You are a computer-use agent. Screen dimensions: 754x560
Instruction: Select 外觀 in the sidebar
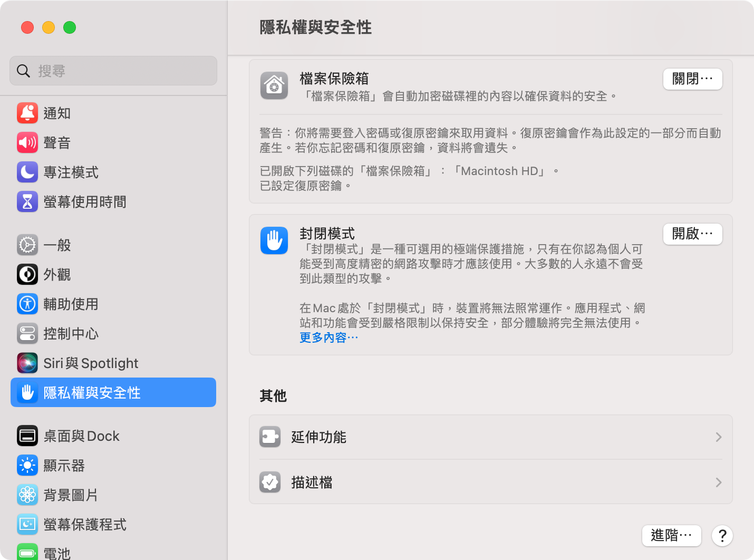[x=57, y=275]
